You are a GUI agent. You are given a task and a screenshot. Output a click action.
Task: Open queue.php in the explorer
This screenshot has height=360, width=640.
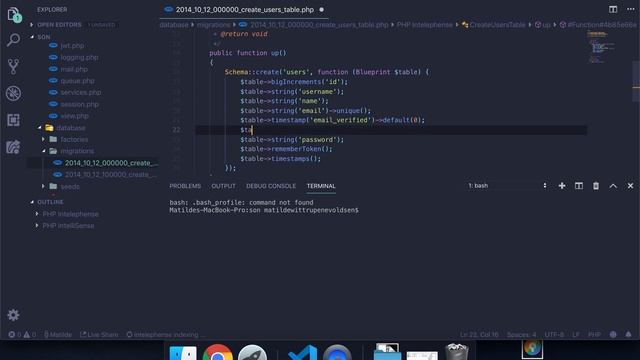pos(78,81)
